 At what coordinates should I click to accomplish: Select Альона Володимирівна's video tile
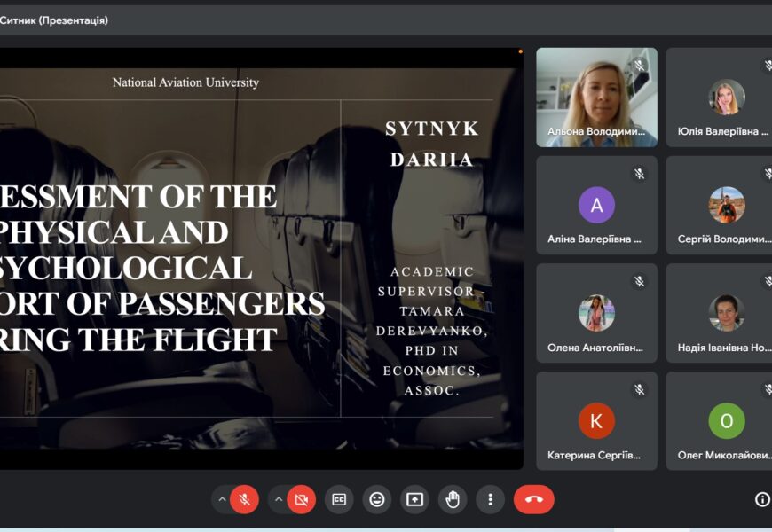point(596,98)
